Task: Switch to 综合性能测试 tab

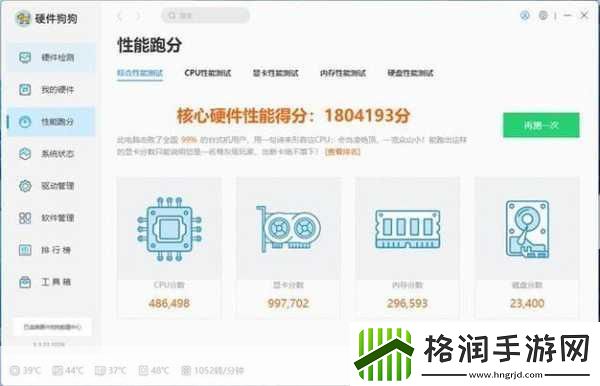Action: tap(140, 73)
